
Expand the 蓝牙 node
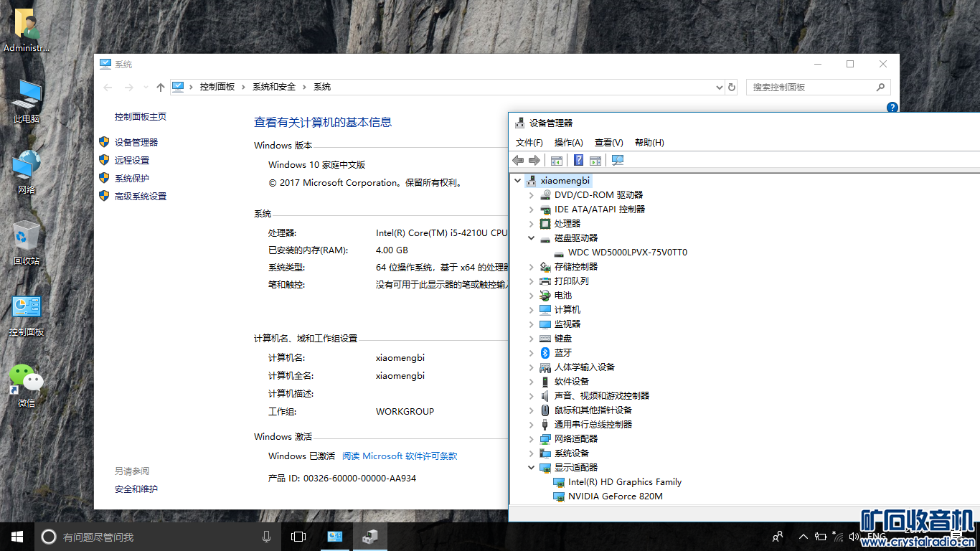[532, 353]
